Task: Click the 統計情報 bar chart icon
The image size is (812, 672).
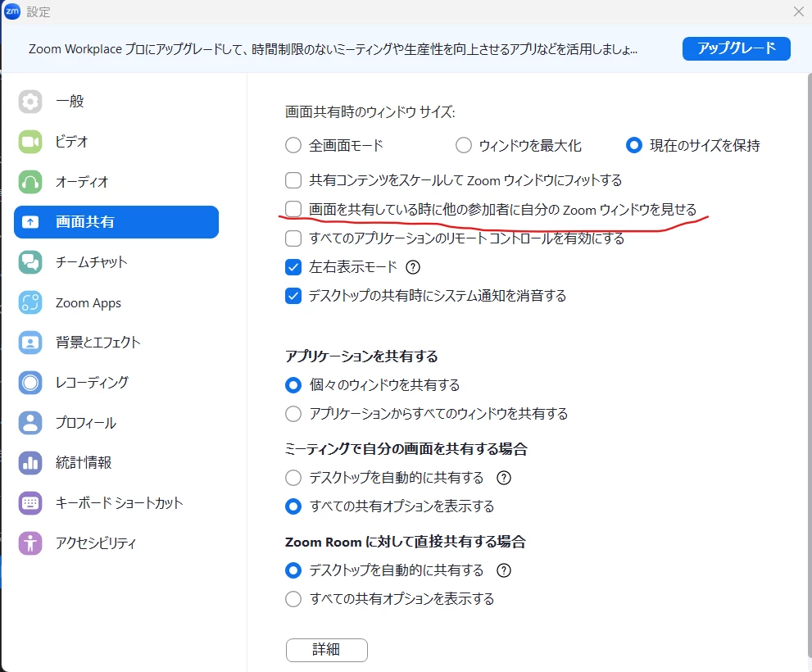Action: [30, 463]
